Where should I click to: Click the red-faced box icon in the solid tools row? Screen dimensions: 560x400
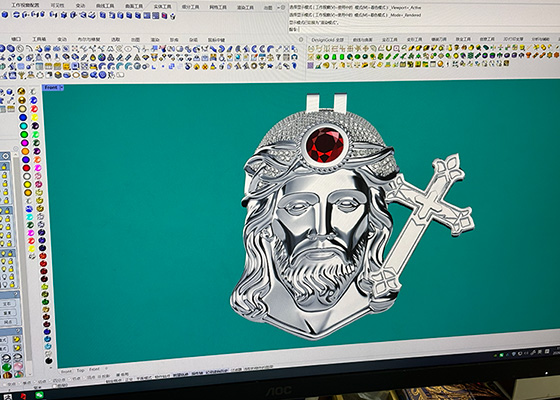tap(164, 15)
